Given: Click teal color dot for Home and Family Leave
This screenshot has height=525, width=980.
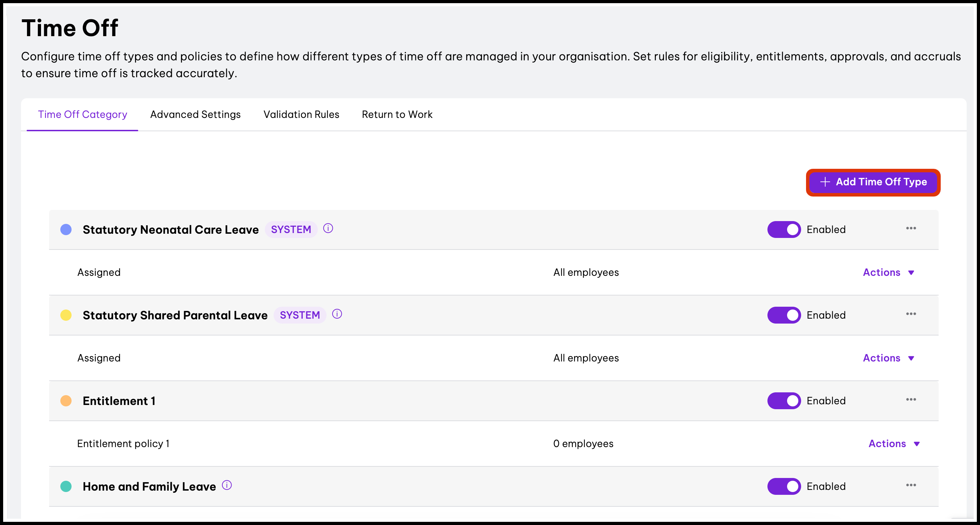Looking at the screenshot, I should click(x=66, y=486).
